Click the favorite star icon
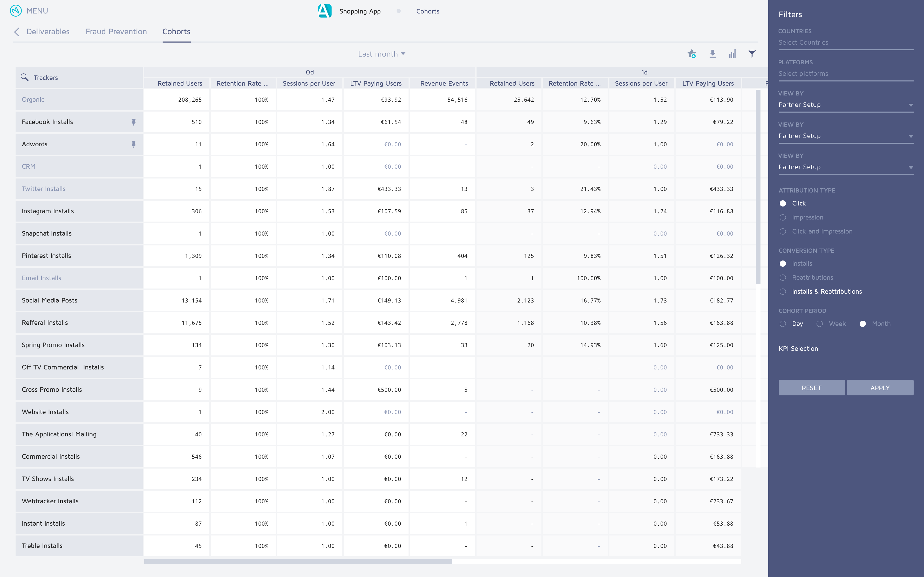Image resolution: width=924 pixels, height=577 pixels. coord(691,54)
